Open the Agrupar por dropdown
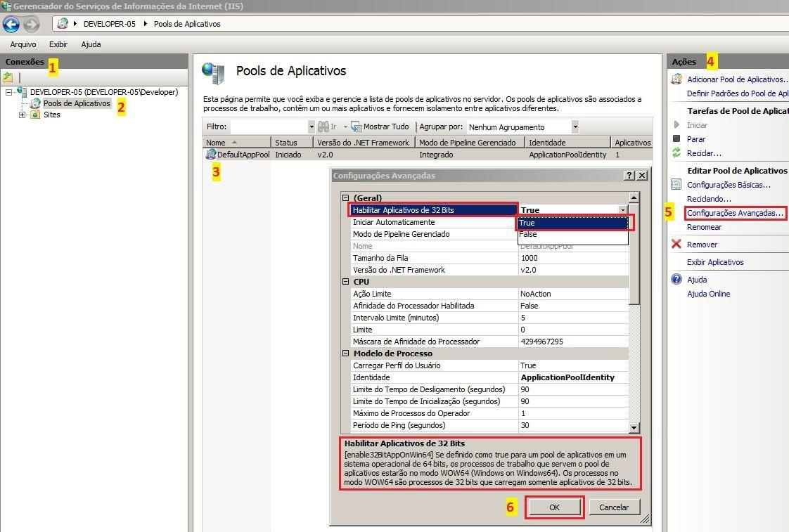 tap(575, 126)
